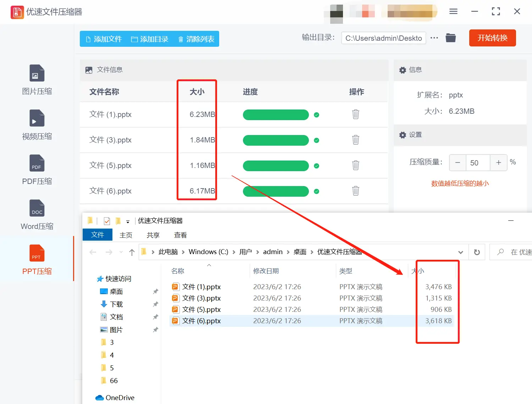Open the Word压缩 tool
Screen dimensions: 532x404
tap(37, 215)
